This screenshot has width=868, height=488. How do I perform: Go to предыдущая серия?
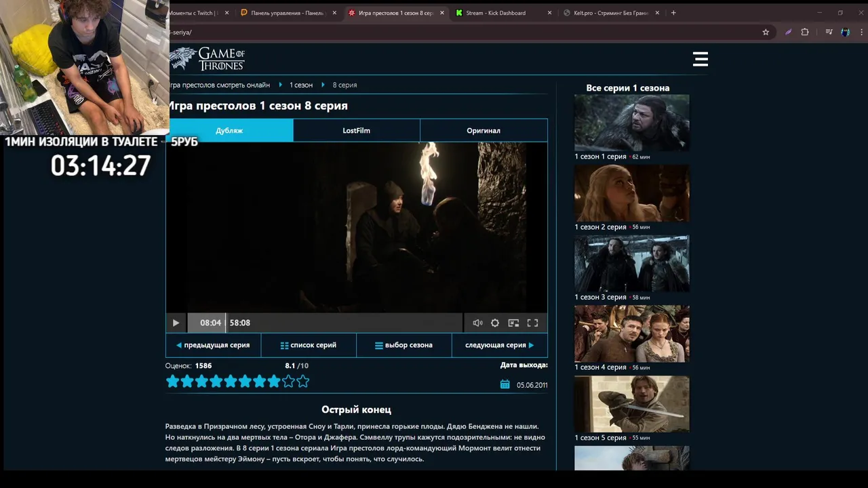[x=213, y=345]
